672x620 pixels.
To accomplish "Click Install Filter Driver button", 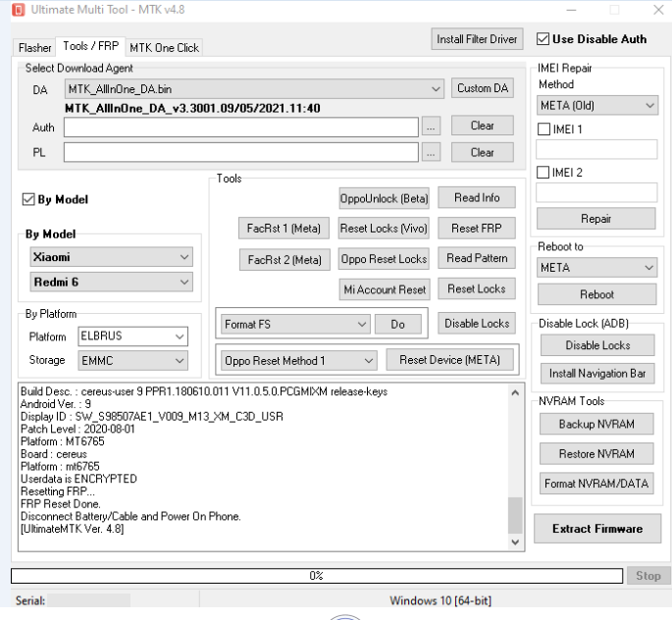I will coord(477,39).
